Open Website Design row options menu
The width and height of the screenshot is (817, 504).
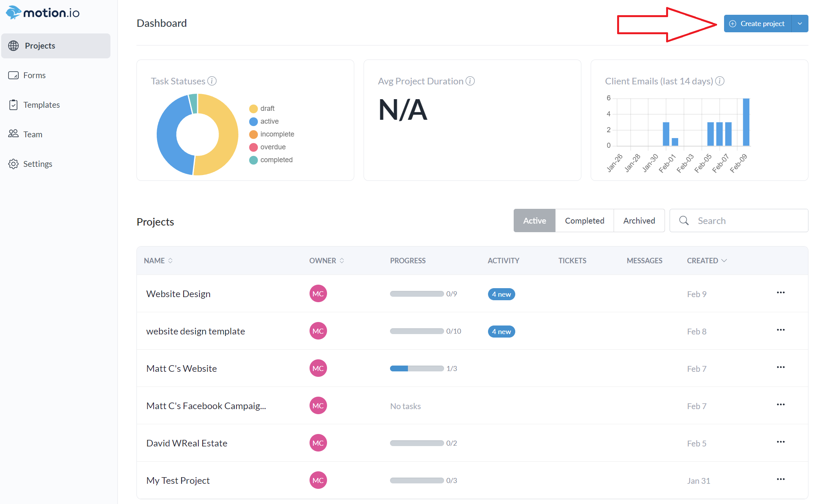coord(780,293)
